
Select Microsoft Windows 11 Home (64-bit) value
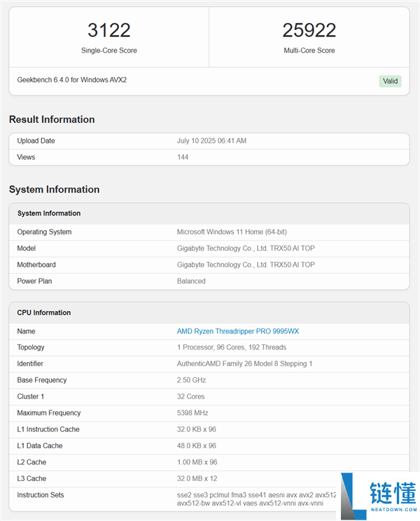click(x=232, y=232)
